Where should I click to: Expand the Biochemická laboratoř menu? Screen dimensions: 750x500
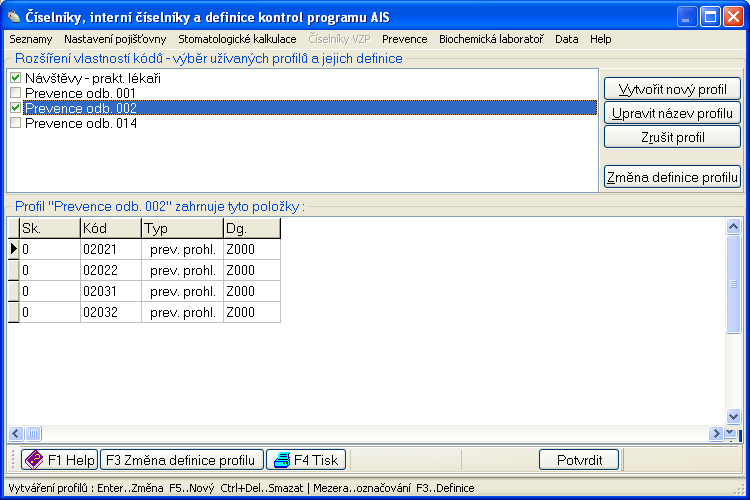pos(491,39)
